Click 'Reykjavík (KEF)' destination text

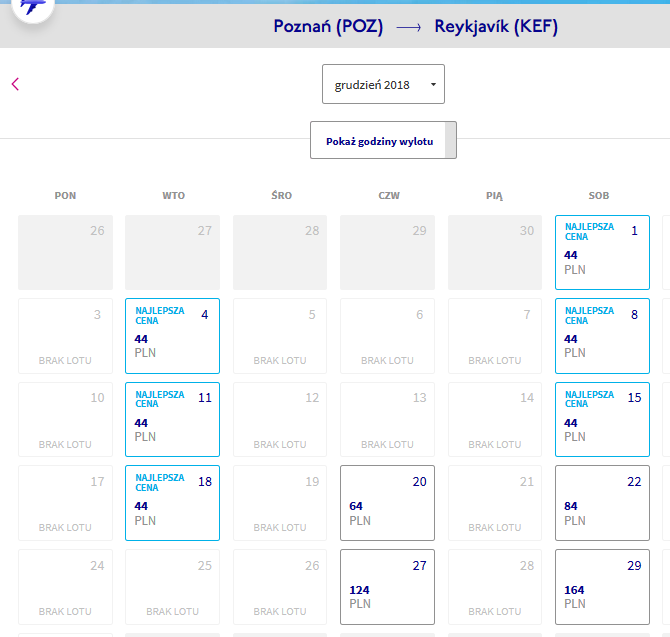pos(496,26)
